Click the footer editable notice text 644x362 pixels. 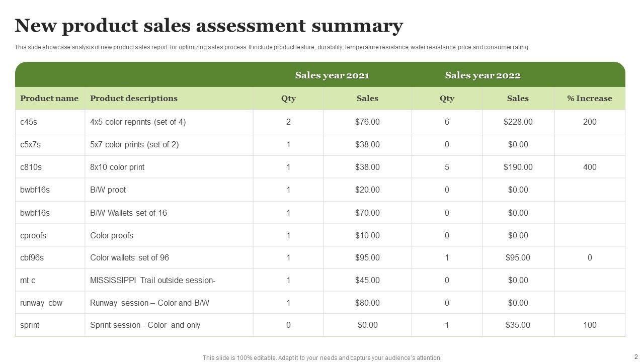click(x=322, y=358)
